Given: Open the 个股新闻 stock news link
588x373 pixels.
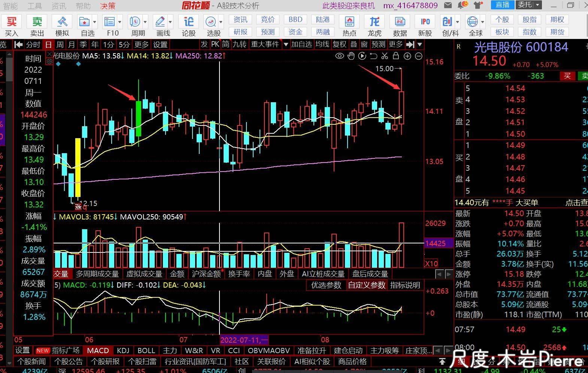Looking at the screenshot, I should tap(32, 361).
